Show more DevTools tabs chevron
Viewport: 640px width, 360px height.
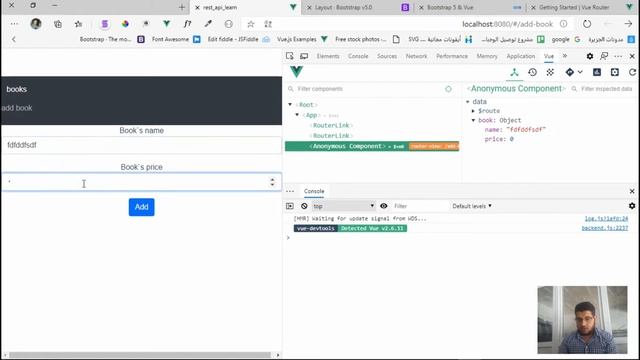point(565,56)
